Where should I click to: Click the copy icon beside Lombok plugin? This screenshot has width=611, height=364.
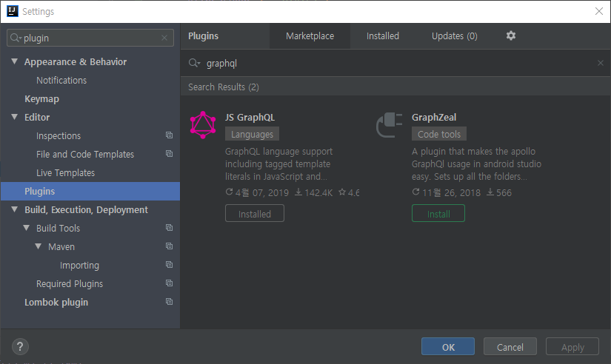(169, 302)
